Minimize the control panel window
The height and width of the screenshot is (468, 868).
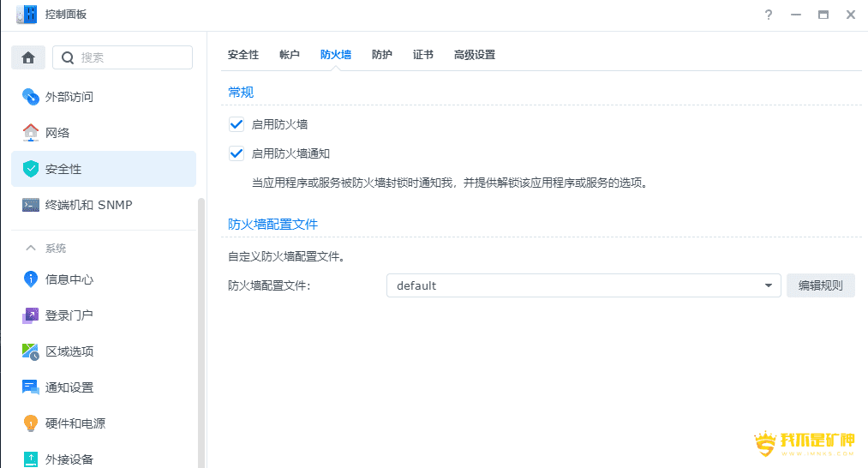pos(796,15)
